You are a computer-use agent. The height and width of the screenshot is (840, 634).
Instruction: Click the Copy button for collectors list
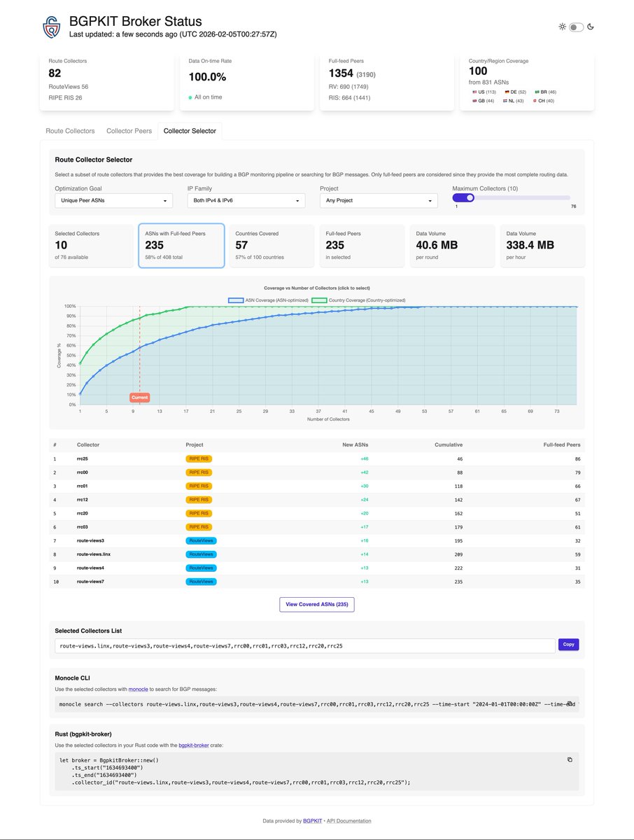coord(568,645)
